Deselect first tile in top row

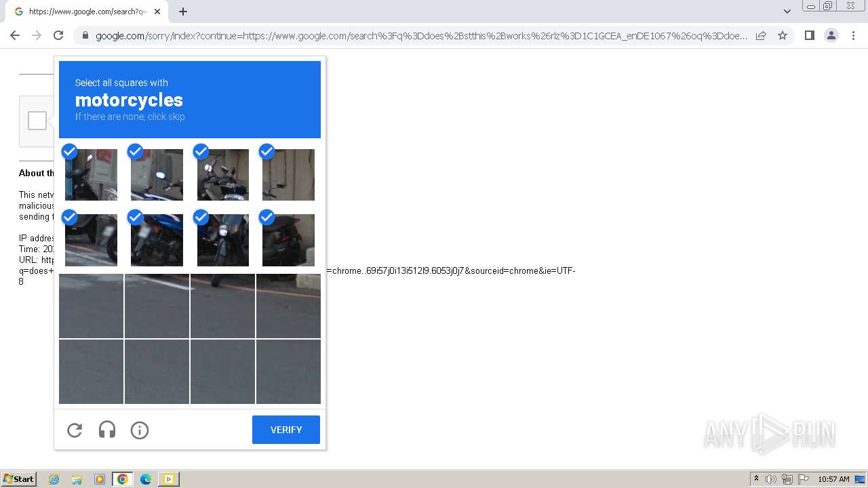coord(91,174)
